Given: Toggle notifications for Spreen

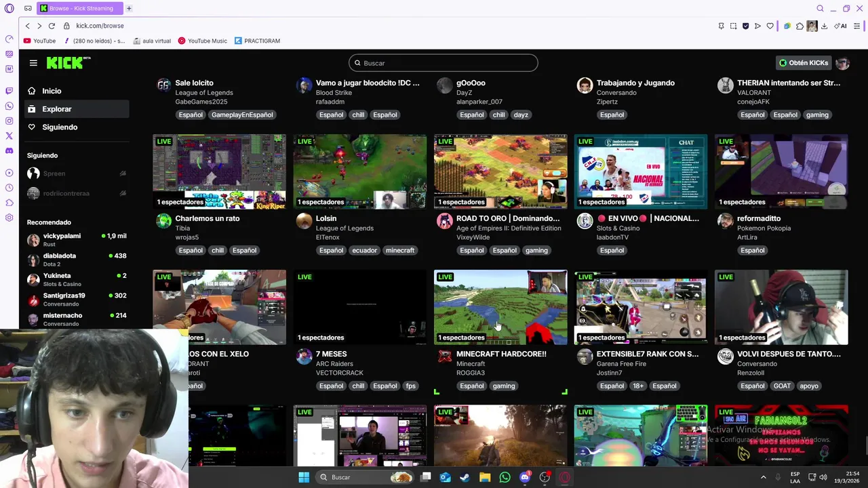Looking at the screenshot, I should click(123, 174).
